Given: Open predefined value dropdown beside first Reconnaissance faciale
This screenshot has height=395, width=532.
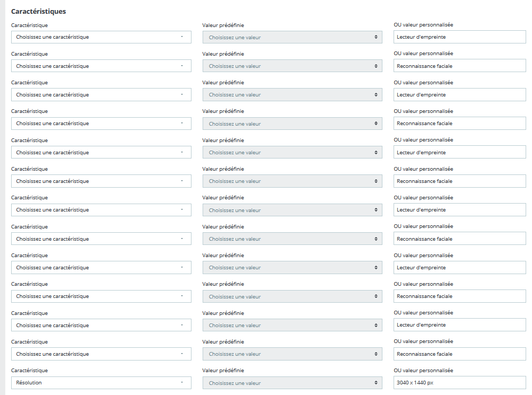Looking at the screenshot, I should click(292, 66).
